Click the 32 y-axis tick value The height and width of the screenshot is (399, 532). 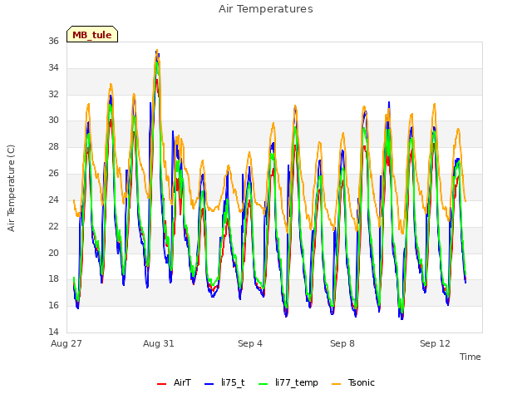pyautogui.click(x=53, y=94)
